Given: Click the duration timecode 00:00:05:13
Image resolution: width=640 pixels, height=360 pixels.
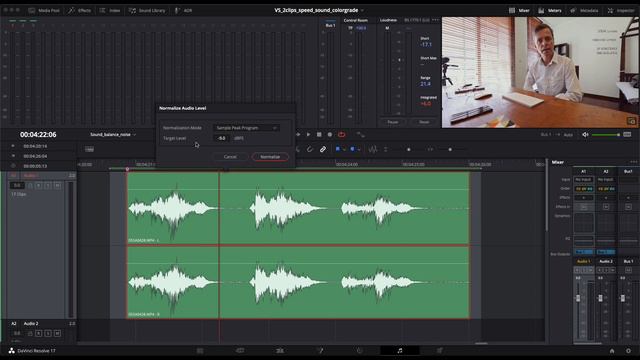Looking at the screenshot, I should point(35,166).
